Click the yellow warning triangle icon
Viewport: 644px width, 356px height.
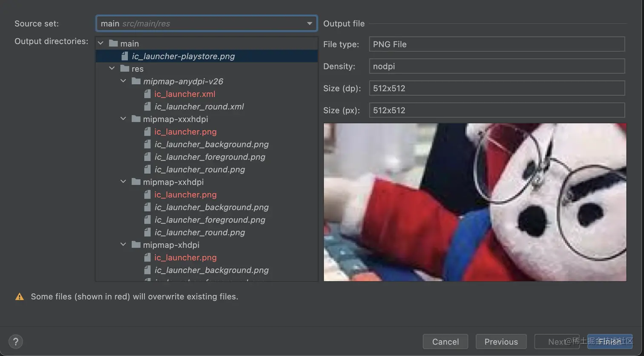click(20, 296)
